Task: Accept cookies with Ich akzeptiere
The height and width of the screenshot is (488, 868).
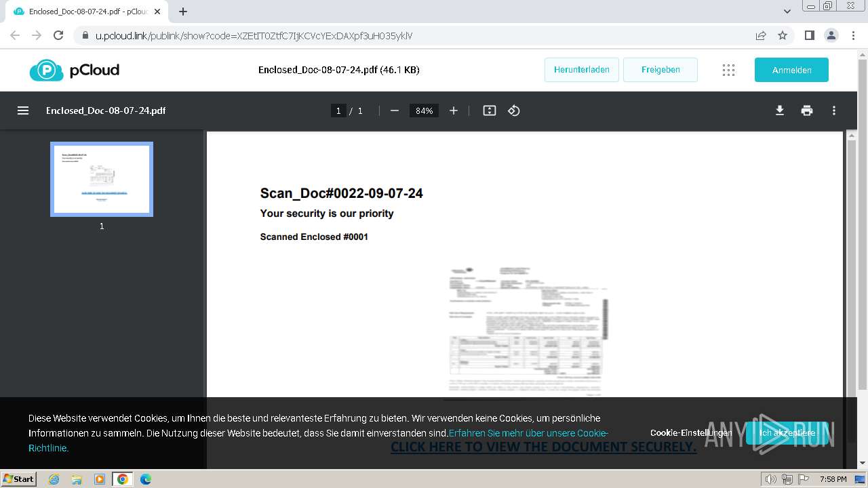Action: click(x=787, y=432)
